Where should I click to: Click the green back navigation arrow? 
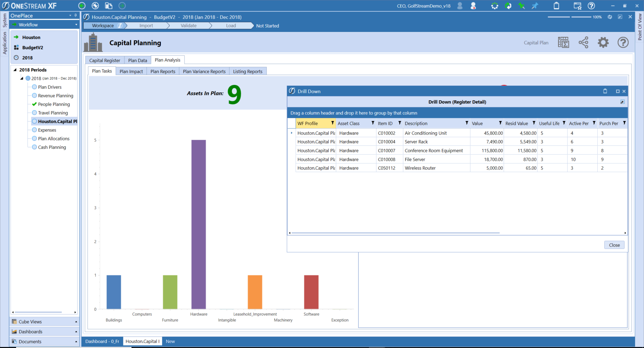[x=82, y=6]
